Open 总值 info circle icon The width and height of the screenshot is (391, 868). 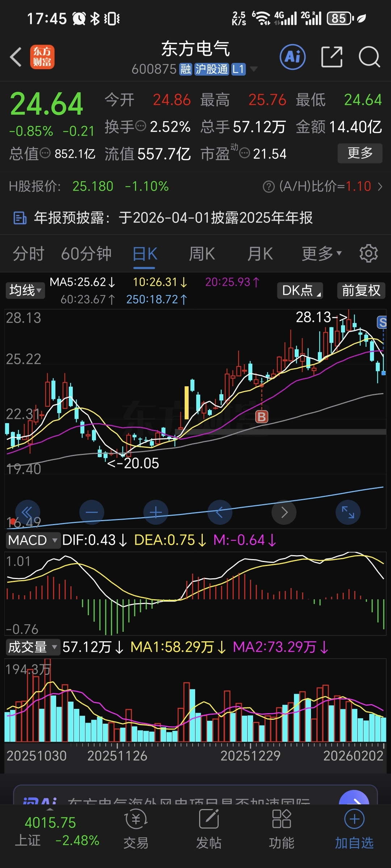45,153
